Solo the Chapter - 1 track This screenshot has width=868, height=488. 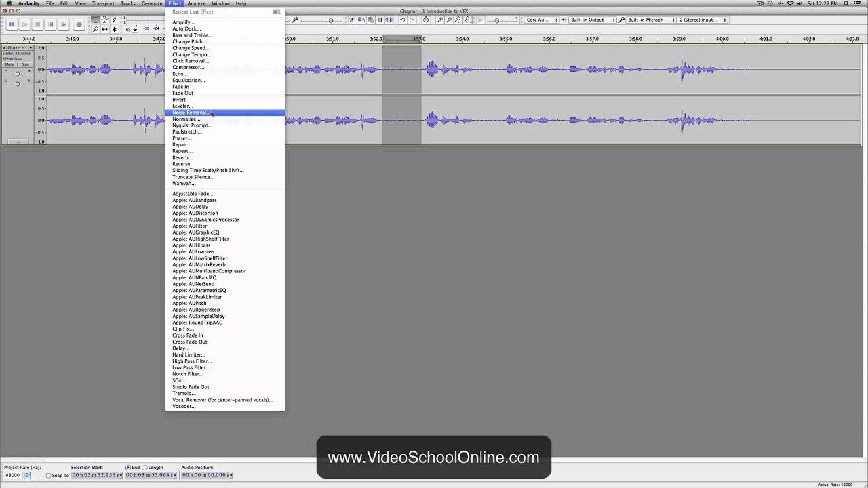25,64
